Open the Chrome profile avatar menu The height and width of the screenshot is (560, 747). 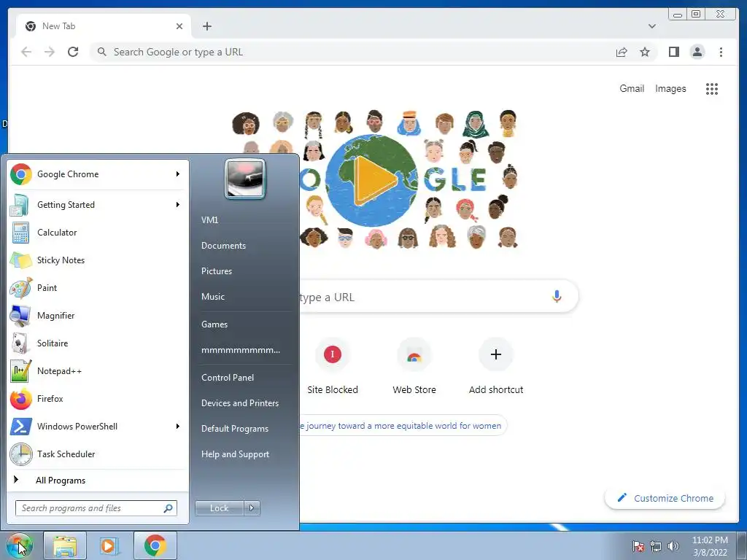pyautogui.click(x=697, y=52)
